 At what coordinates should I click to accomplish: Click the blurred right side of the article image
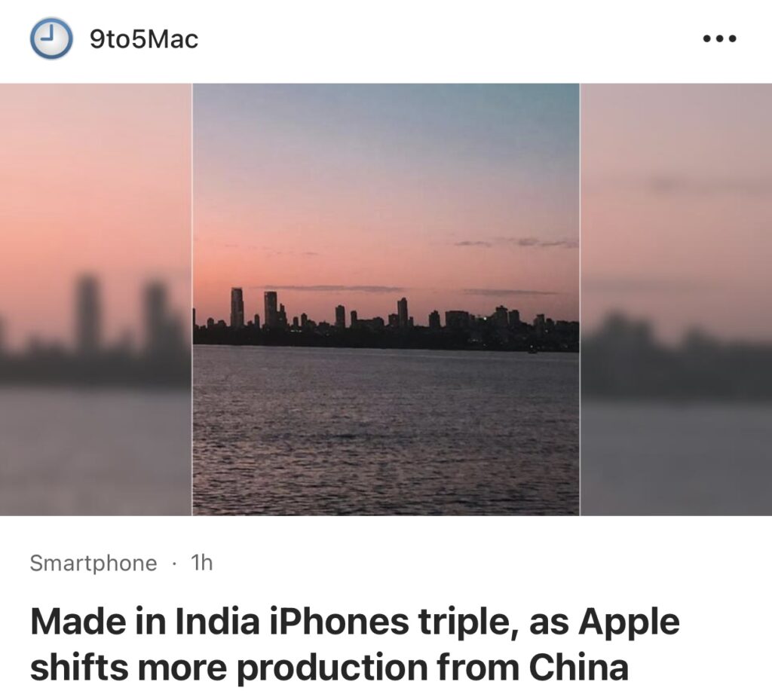click(x=676, y=299)
